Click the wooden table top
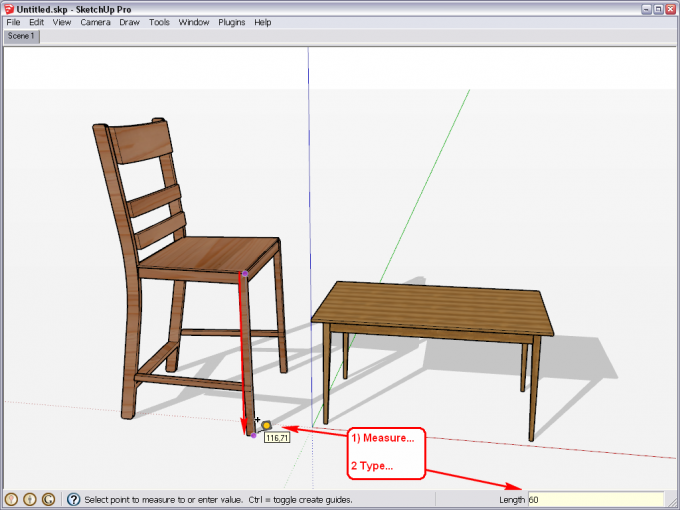This screenshot has width=680, height=510. tap(432, 306)
